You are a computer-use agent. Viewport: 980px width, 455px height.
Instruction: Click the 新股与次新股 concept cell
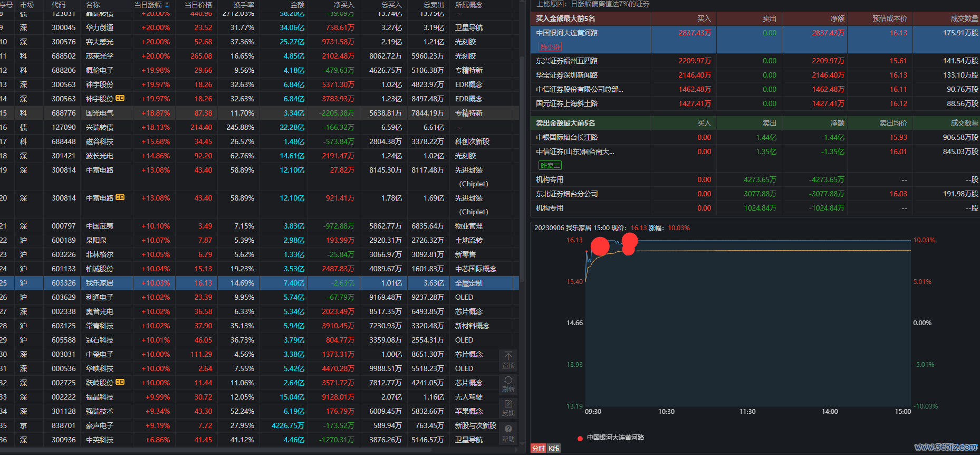(476, 425)
